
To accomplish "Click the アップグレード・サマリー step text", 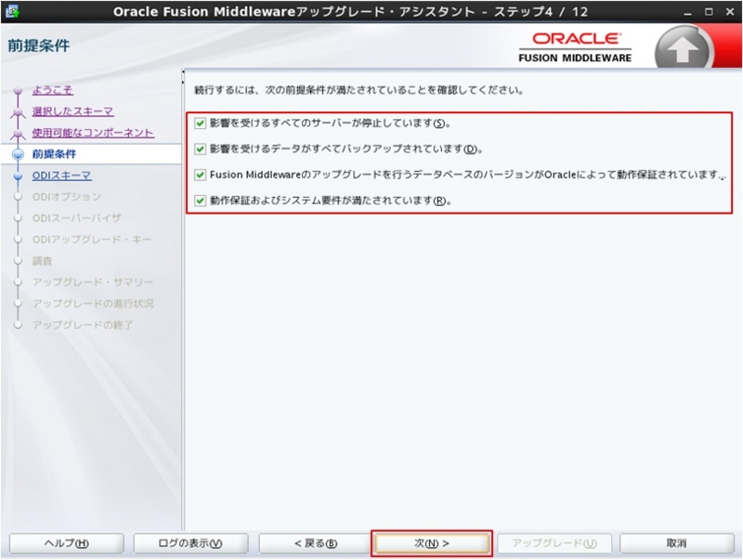I will [x=93, y=282].
